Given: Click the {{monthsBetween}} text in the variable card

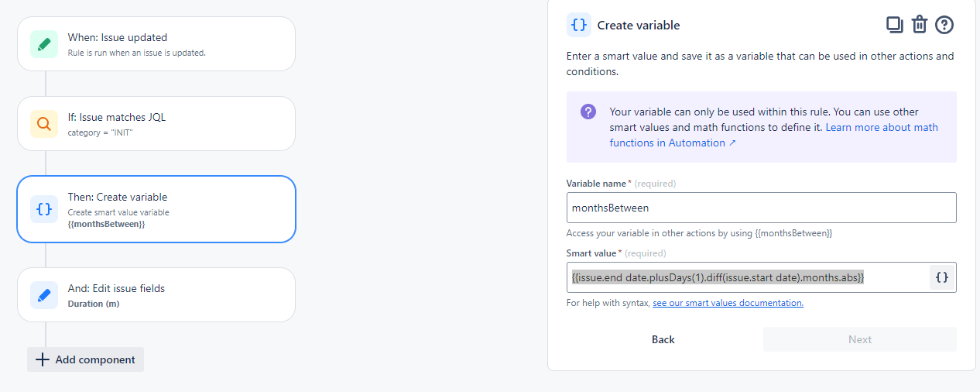Looking at the screenshot, I should pos(107,224).
